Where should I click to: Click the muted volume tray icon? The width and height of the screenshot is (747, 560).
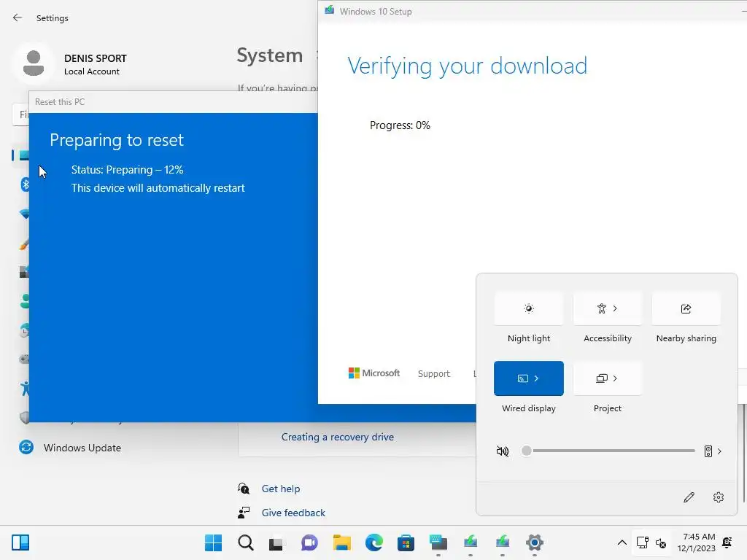tap(661, 542)
